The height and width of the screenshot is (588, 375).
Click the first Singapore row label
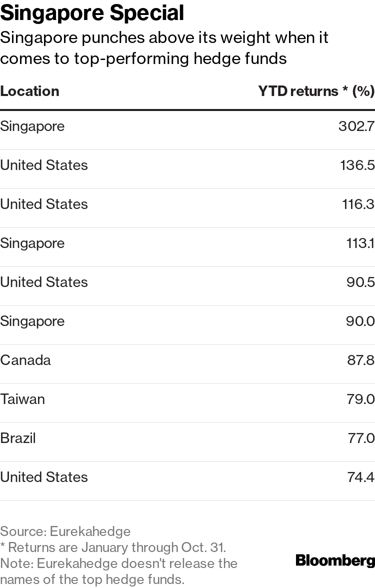tap(32, 127)
